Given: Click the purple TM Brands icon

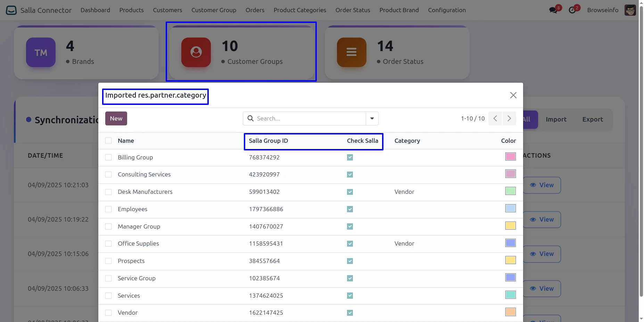Looking at the screenshot, I should coord(41,52).
